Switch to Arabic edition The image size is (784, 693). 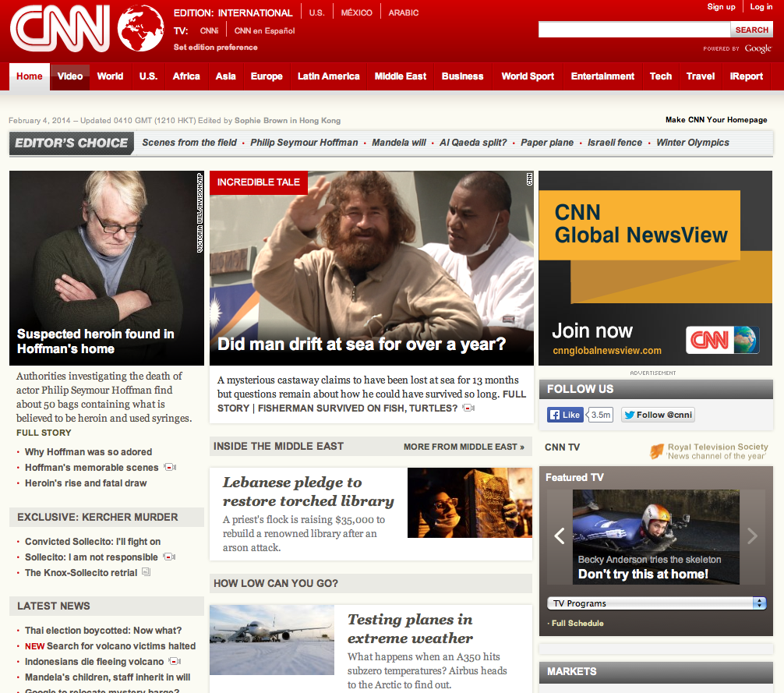click(404, 13)
